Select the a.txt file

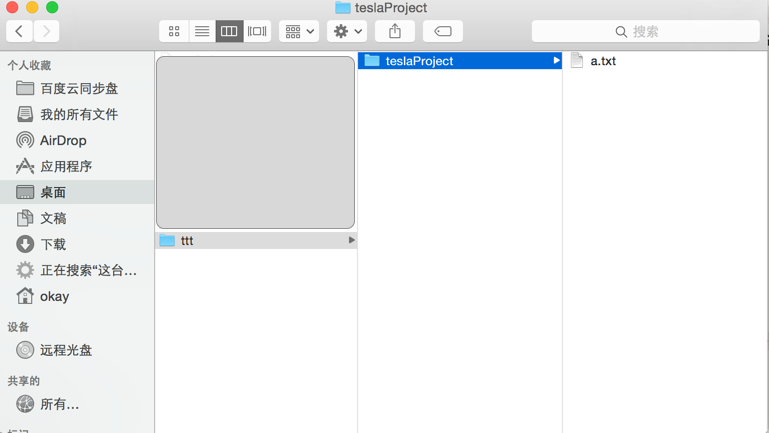pyautogui.click(x=602, y=61)
